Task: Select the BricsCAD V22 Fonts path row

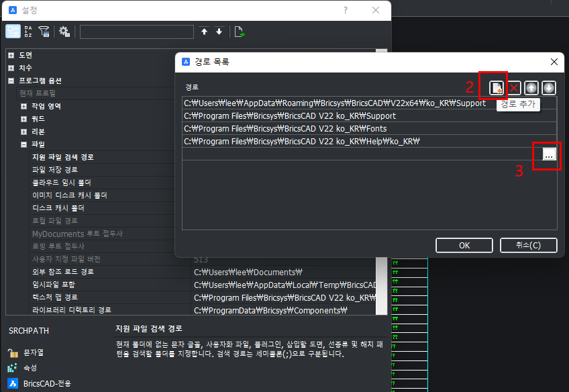Action: click(x=370, y=128)
